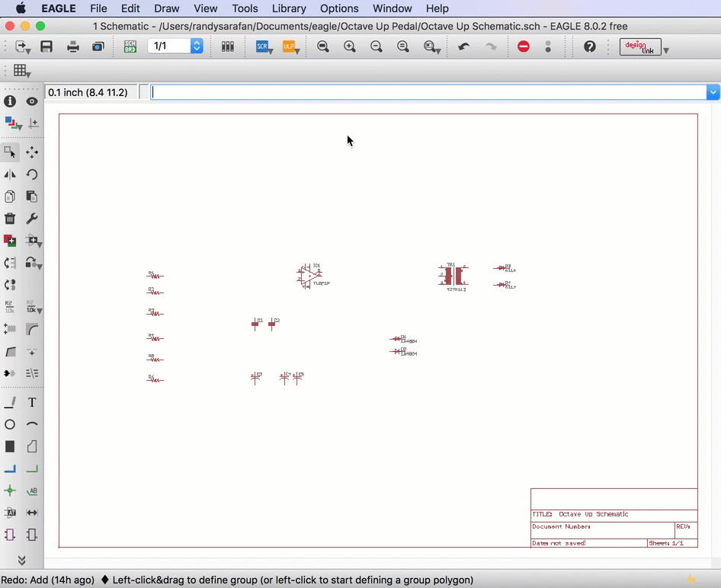721x588 pixels.
Task: Select the Text T tool
Action: click(x=32, y=402)
